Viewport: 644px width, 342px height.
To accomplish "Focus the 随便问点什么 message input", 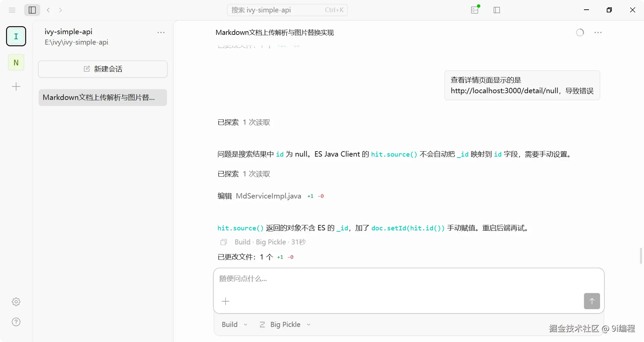I will (x=409, y=279).
